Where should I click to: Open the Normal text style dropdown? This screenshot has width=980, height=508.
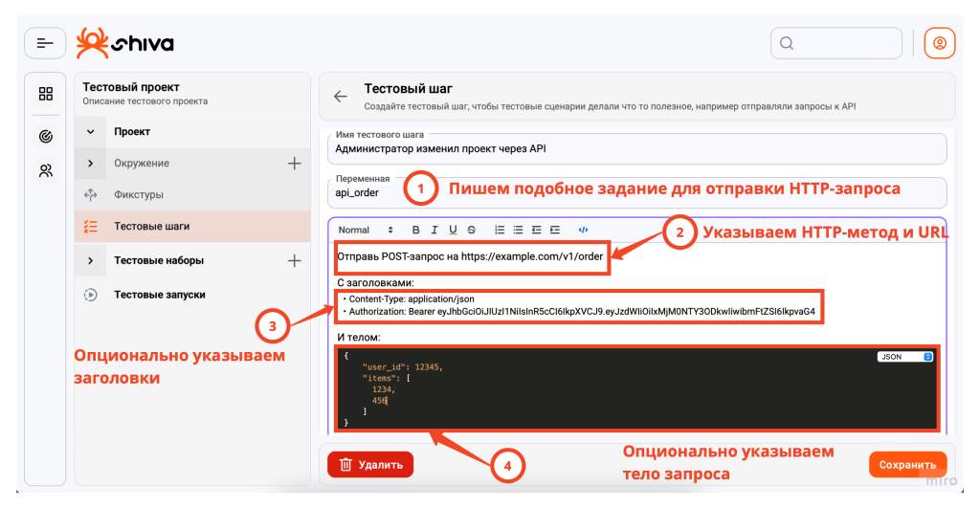(x=366, y=230)
